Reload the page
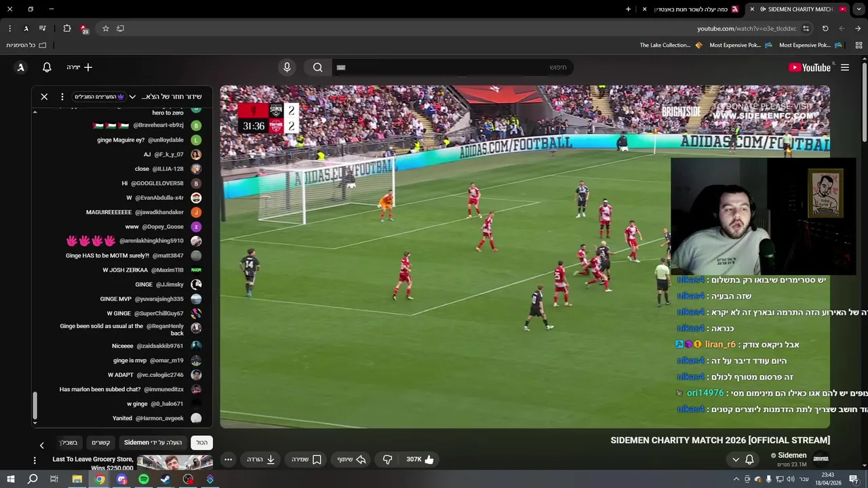 click(x=825, y=28)
